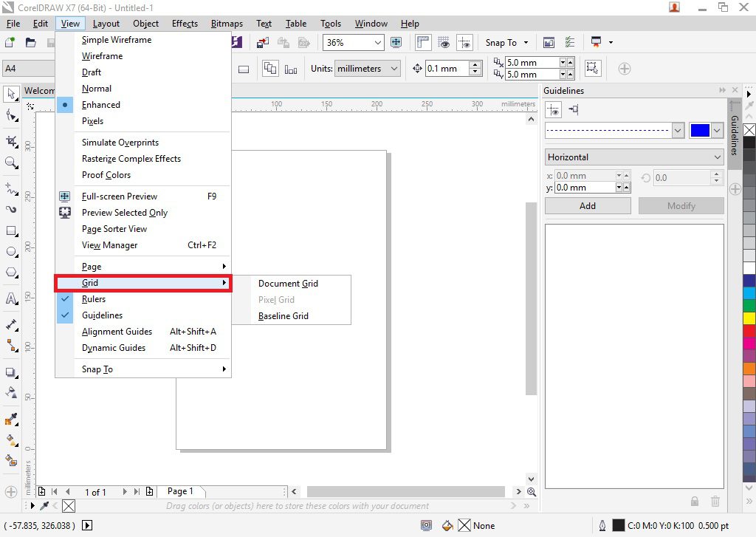
Task: Select the Polygon tool
Action: click(x=11, y=273)
